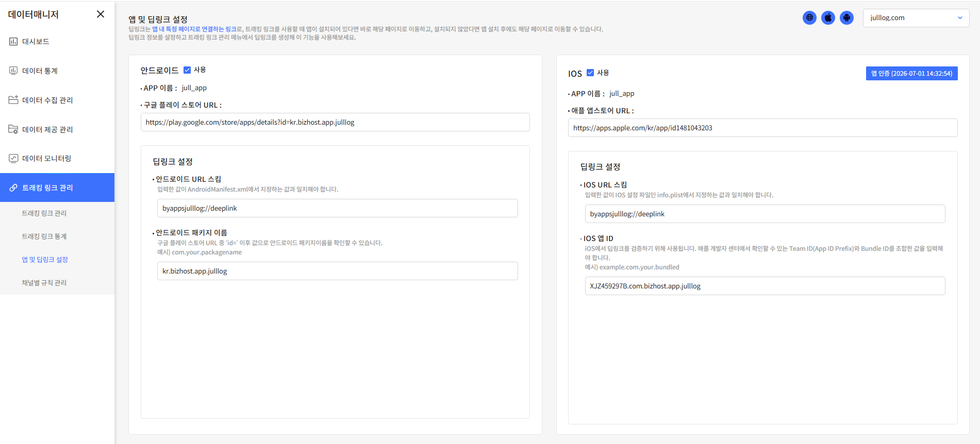Select the Apple platform icon

coord(828,18)
